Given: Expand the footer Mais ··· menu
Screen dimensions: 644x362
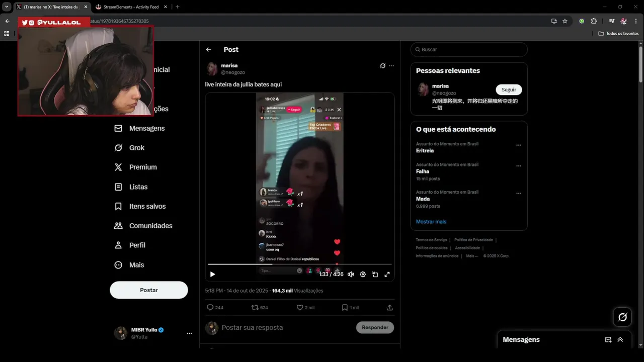Looking at the screenshot, I should (x=472, y=256).
